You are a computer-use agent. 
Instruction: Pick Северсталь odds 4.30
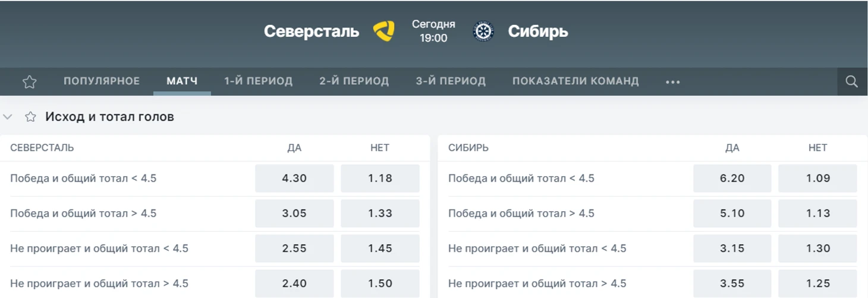tap(294, 178)
